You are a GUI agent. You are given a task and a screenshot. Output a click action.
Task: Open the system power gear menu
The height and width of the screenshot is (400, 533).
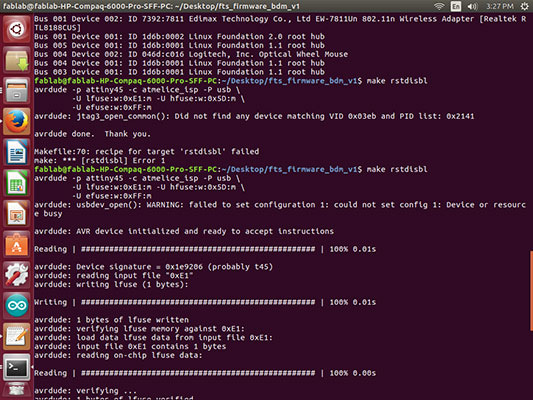(x=525, y=6)
